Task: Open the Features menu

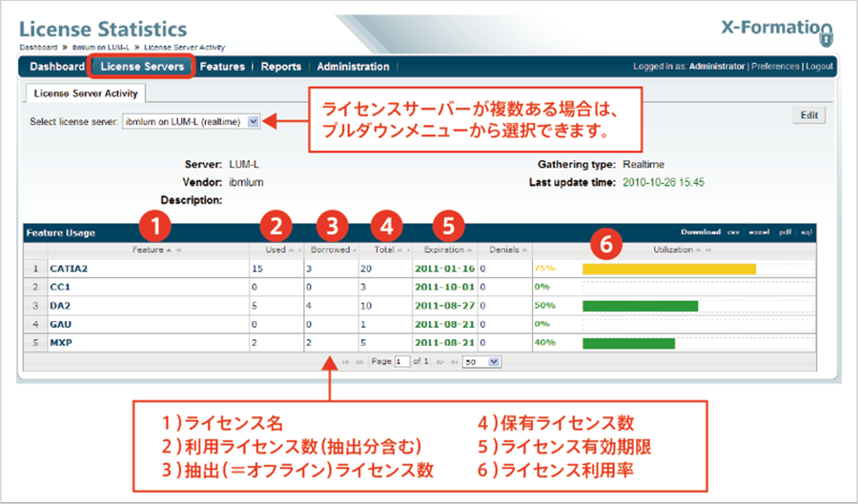Action: 222,67
